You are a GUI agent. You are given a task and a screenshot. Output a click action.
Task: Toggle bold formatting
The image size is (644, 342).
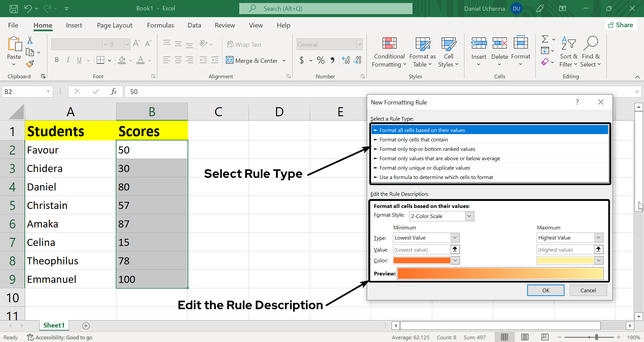56,60
